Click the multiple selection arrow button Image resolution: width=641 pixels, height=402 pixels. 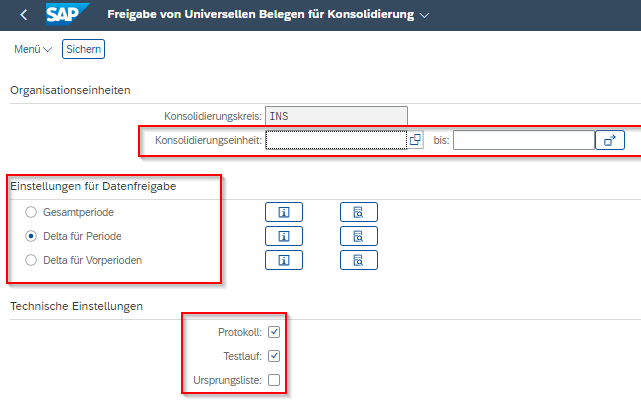click(x=610, y=140)
